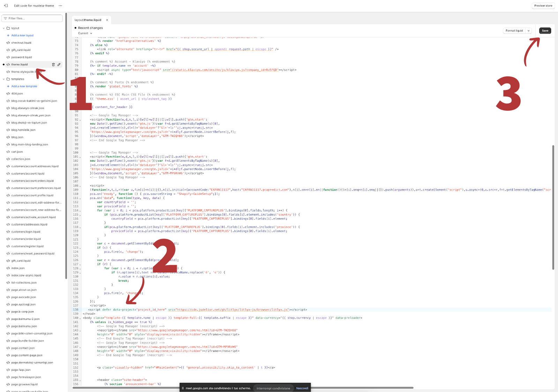Collapse the templates folder
This screenshot has width=558, height=392.
click(x=4, y=79)
